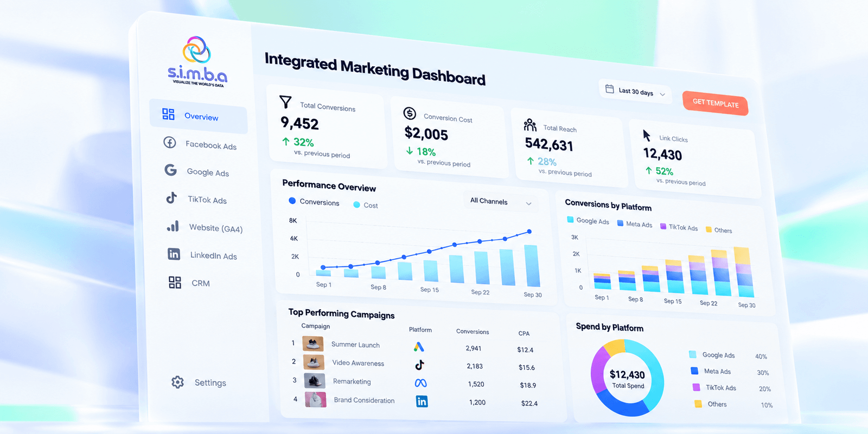Click the CRM grid icon
868x434 pixels.
pyautogui.click(x=175, y=282)
